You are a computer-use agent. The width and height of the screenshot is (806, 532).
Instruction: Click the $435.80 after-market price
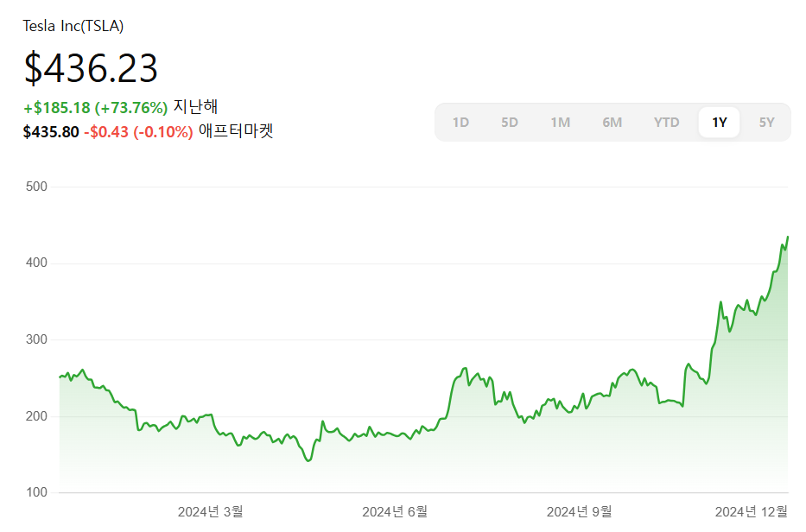pos(51,132)
